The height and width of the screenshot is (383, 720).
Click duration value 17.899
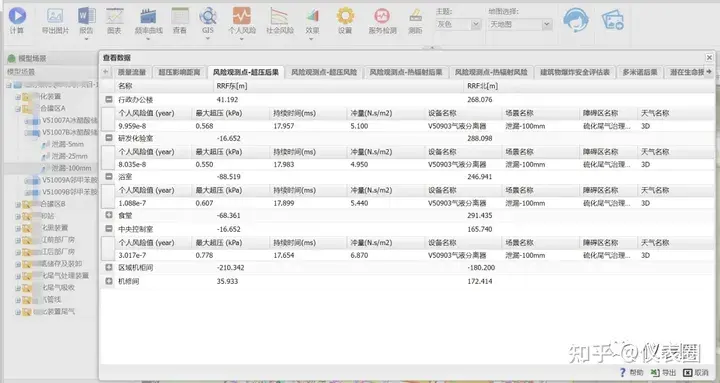[284, 203]
